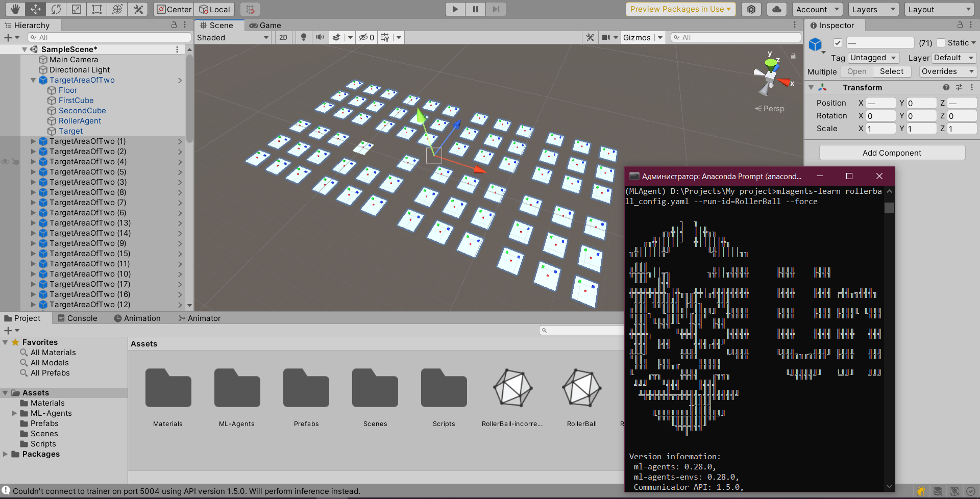Open the Animator tab
Screen dimensions: 980x499
pos(200,318)
